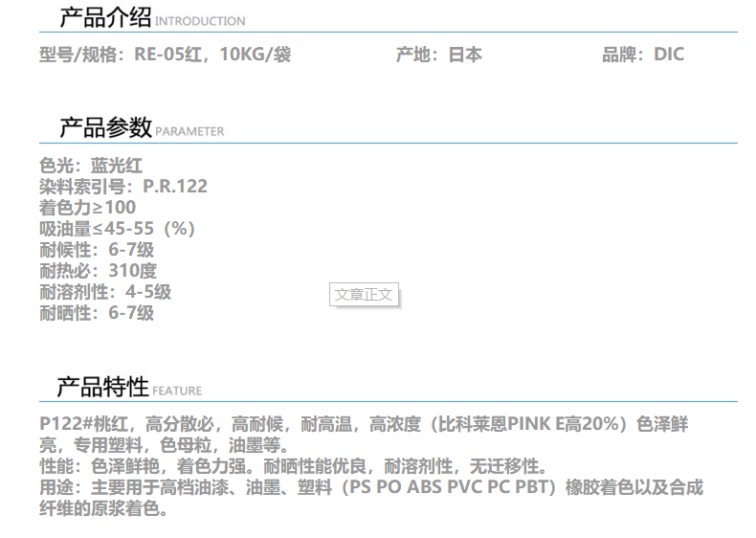Screen dimensions: 756x538
Task: Select the 吸油量≤45-55（%）line
Action: pyautogui.click(x=117, y=229)
